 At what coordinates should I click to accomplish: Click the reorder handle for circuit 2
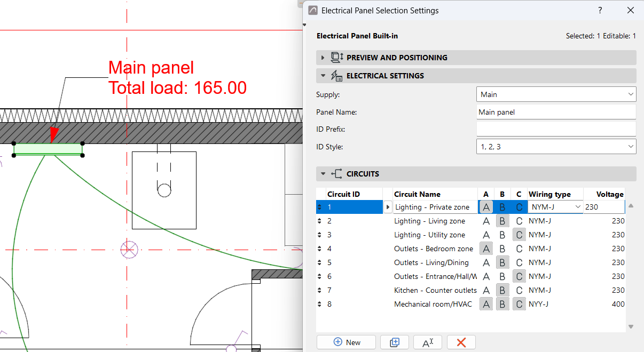click(x=320, y=221)
